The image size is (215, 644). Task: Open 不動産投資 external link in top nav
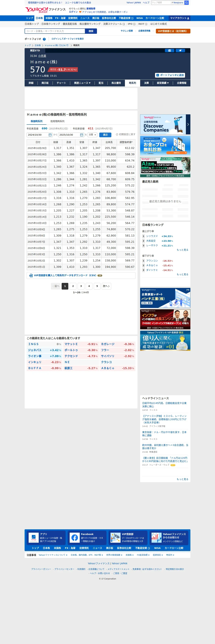(126, 18)
